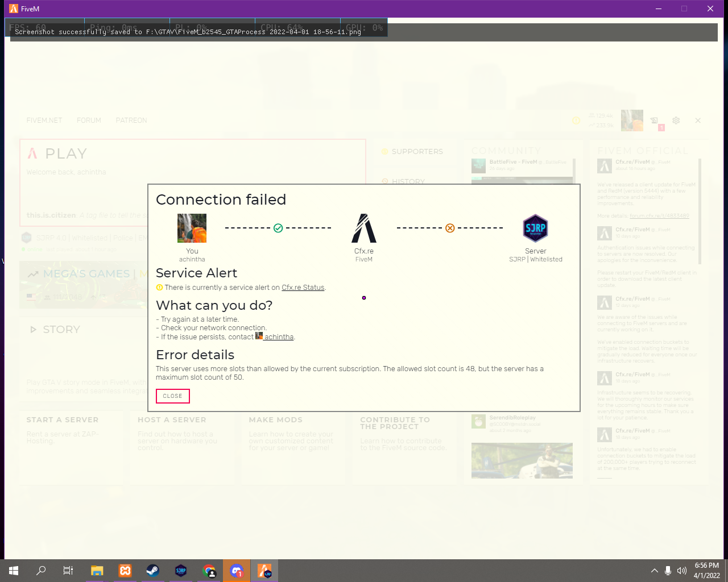Open Google Chrome from the taskbar
Image resolution: width=728 pixels, height=582 pixels.
pyautogui.click(x=209, y=571)
